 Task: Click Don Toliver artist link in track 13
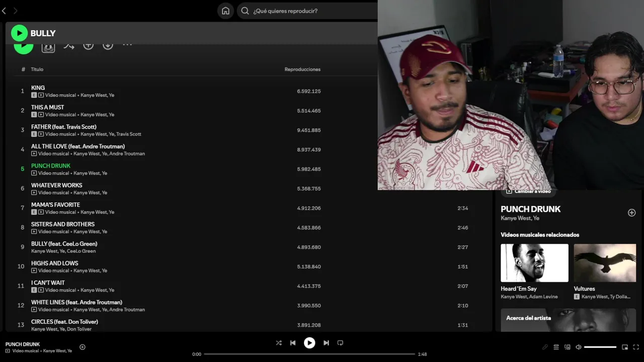[79, 329]
